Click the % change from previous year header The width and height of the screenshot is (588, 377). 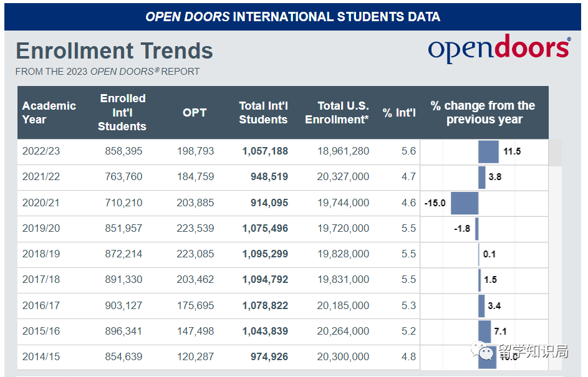click(x=484, y=112)
